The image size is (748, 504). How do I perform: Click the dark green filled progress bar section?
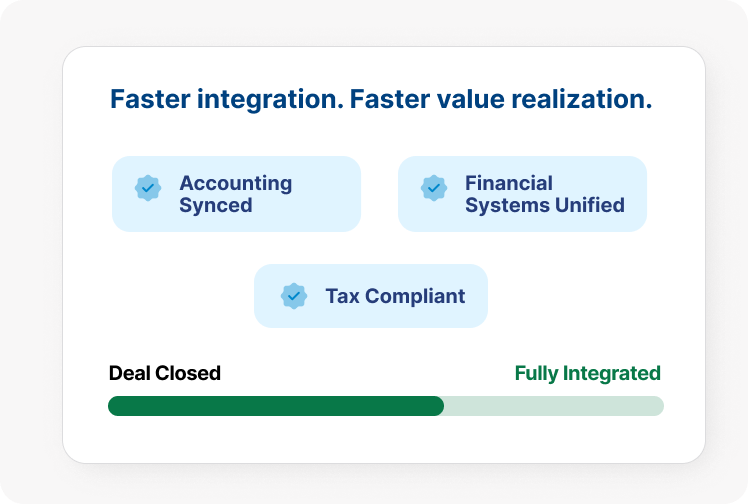(x=275, y=406)
